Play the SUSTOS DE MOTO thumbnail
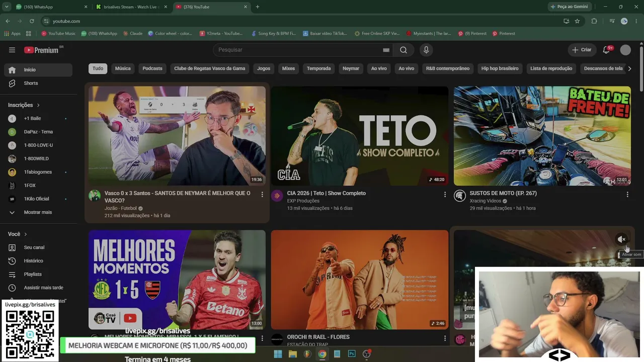Viewport: 644px width, 362px height. point(542,136)
